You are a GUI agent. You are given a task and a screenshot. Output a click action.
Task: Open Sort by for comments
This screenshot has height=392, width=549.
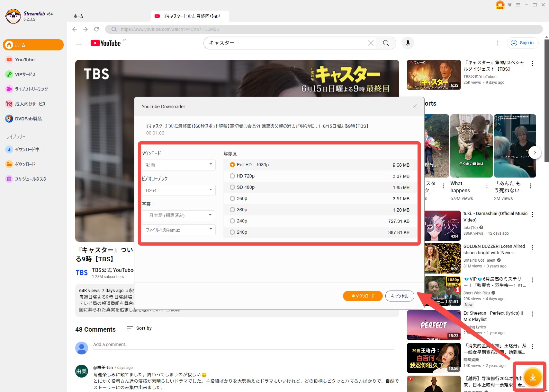[x=139, y=328]
